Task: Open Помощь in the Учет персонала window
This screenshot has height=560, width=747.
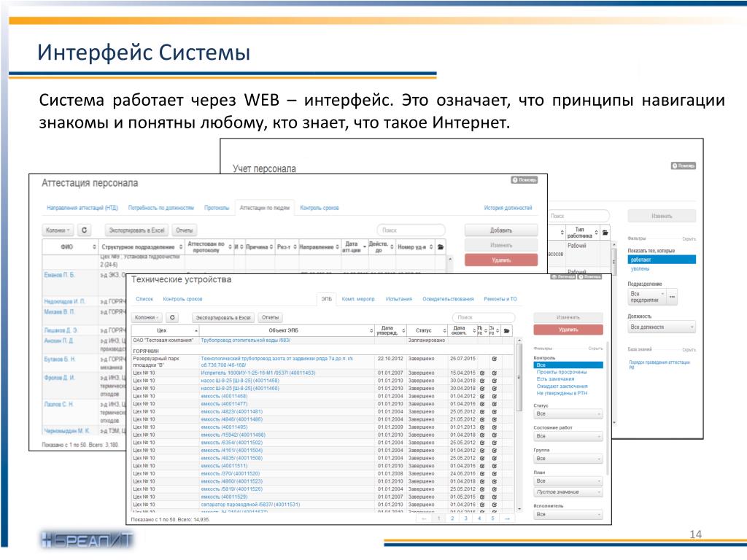Action: [x=684, y=166]
